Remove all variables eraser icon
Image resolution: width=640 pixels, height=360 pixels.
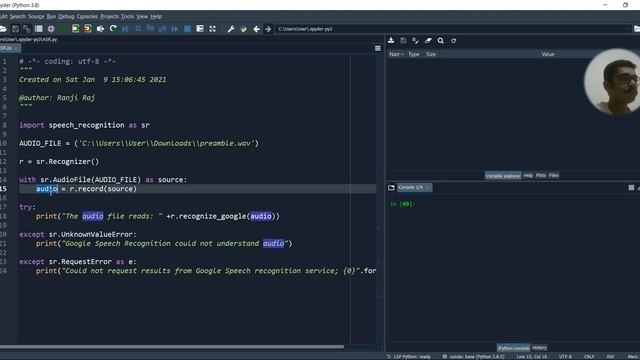(428, 40)
